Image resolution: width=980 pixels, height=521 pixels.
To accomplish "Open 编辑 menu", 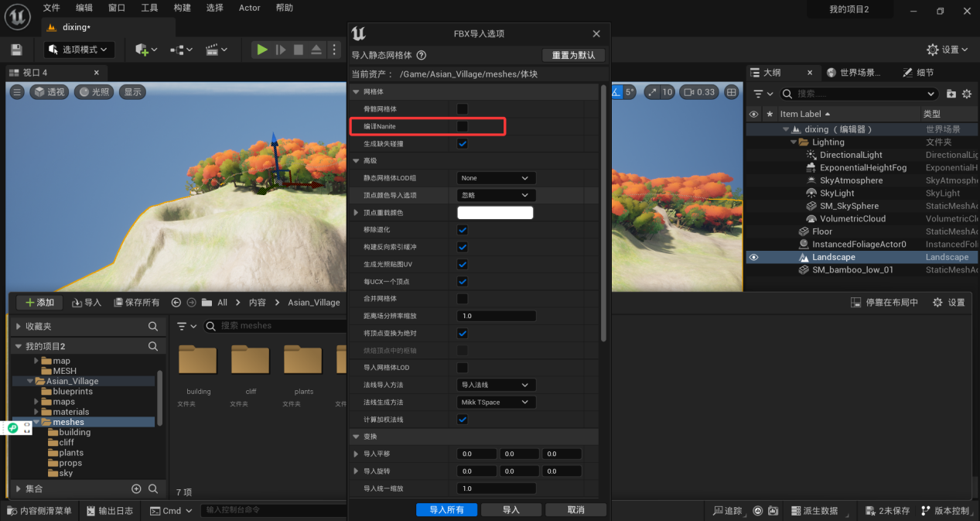I will pos(84,8).
